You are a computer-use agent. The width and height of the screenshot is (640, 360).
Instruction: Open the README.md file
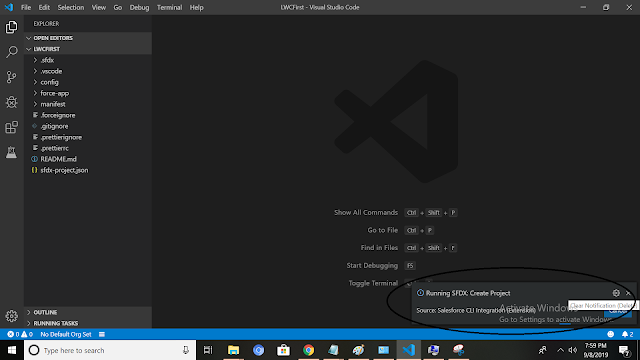(88, 159)
